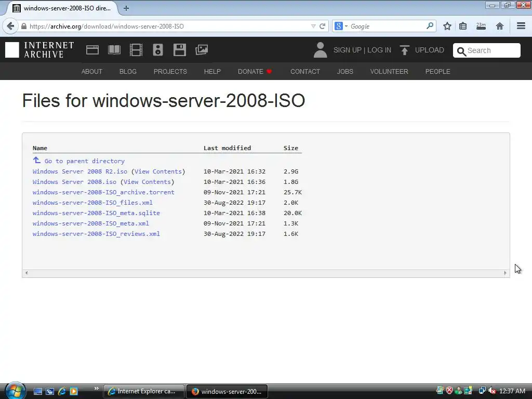This screenshot has height=399, width=532.
Task: Click the size 2.9G of Windows Server 2008 R2.iso
Action: 291,171
